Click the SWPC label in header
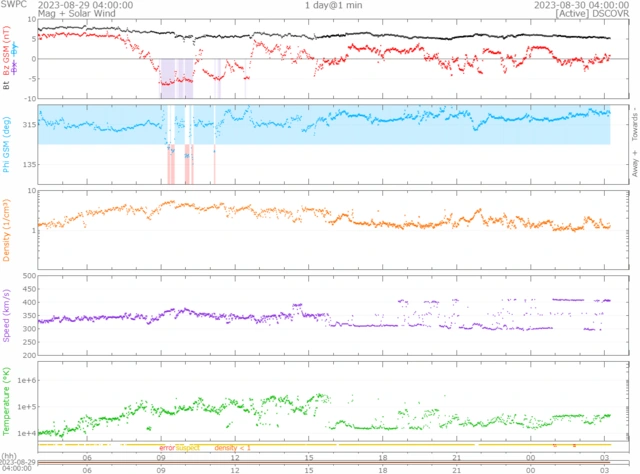The height and width of the screenshot is (474, 640). click(x=14, y=5)
